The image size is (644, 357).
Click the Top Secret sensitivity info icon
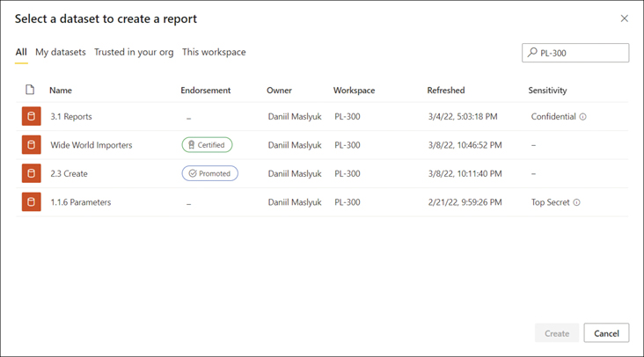(x=576, y=202)
